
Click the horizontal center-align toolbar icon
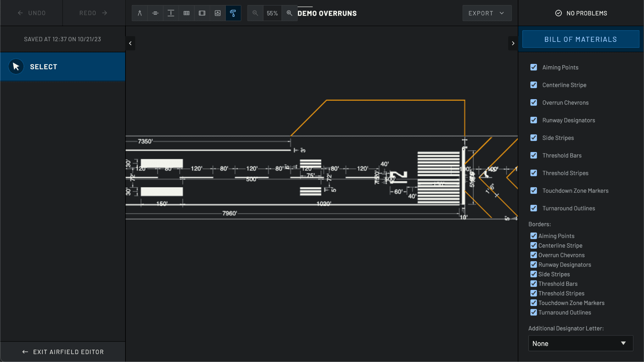pyautogui.click(x=155, y=13)
